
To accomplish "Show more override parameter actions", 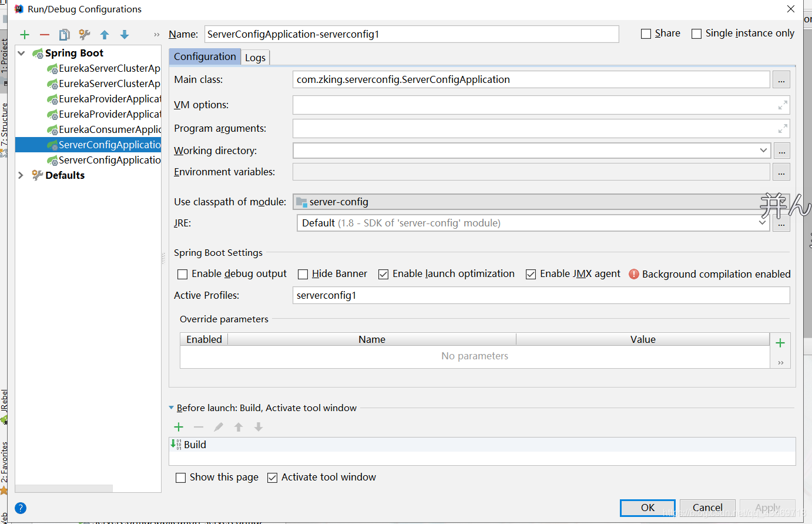I will pyautogui.click(x=780, y=363).
